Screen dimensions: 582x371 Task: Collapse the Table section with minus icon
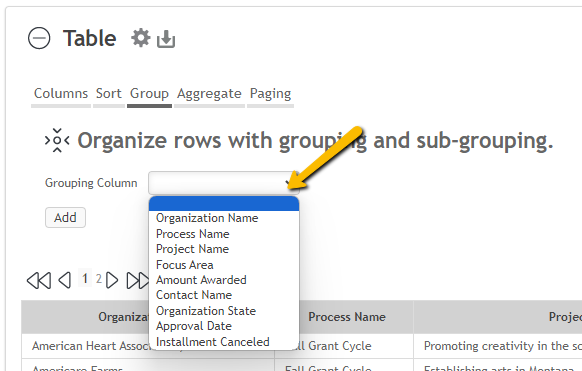(x=39, y=38)
